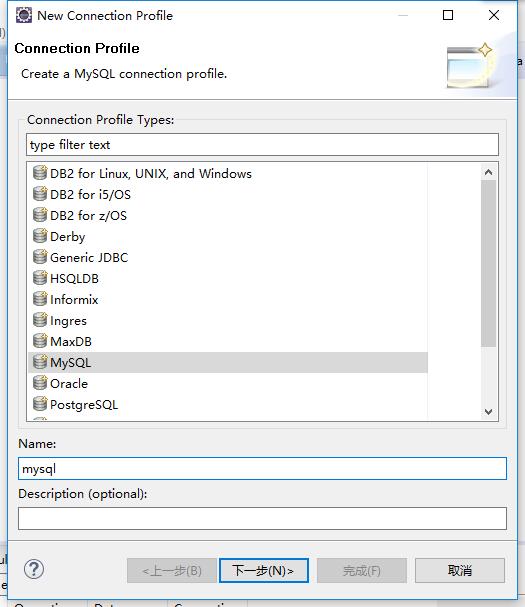Click the scroll down arrow of the list
Viewport: 525px width, 607px height.
(x=489, y=412)
